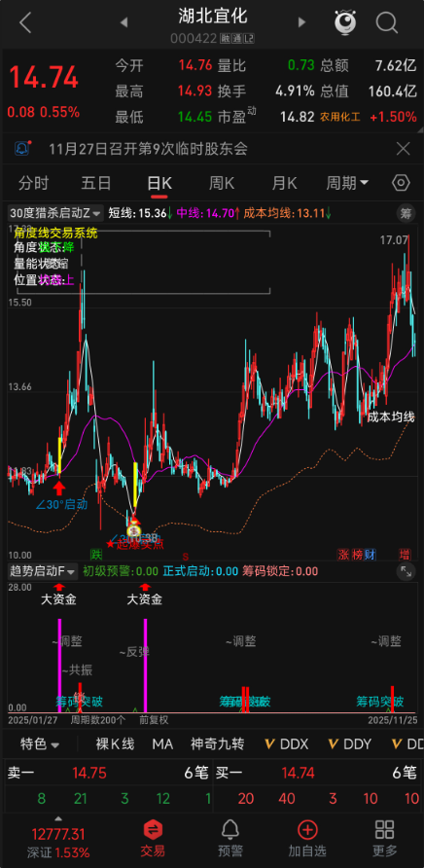Tap the 卖一 14.75 ask row
The width and height of the screenshot is (424, 868).
pyautogui.click(x=109, y=773)
